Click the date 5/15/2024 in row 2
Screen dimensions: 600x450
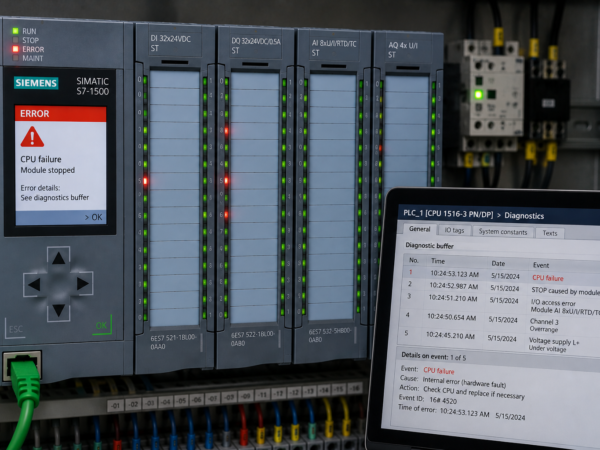pos(505,288)
